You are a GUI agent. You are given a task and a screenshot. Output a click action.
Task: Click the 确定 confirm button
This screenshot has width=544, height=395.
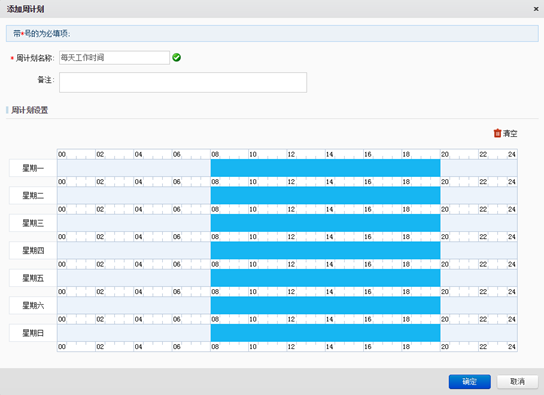tap(470, 382)
